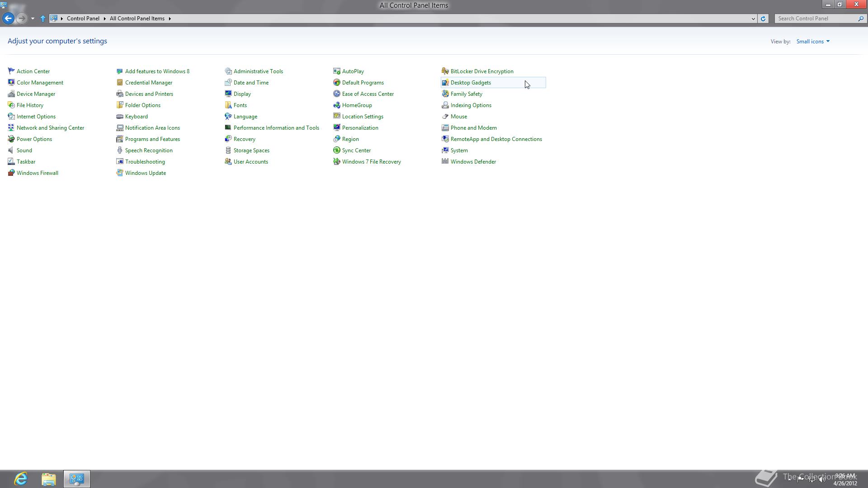Open Default Programs

click(x=363, y=82)
